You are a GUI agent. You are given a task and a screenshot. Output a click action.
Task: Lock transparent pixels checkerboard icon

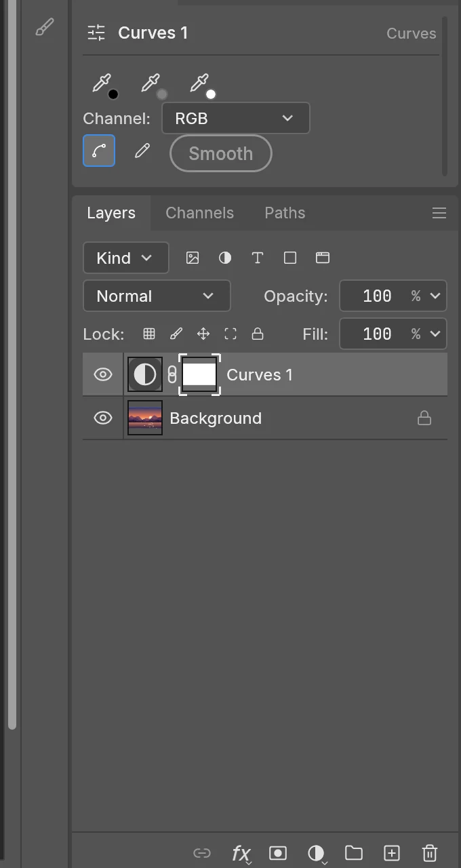[x=149, y=334]
